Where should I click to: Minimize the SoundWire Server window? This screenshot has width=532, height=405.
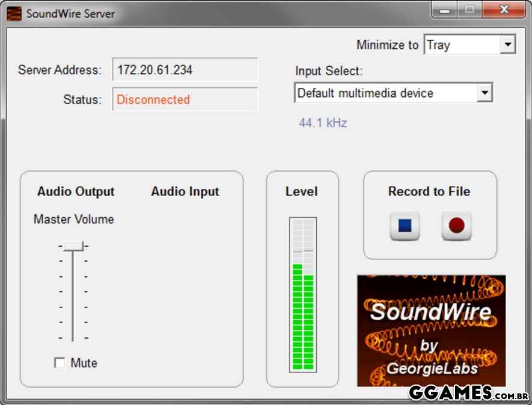click(445, 11)
